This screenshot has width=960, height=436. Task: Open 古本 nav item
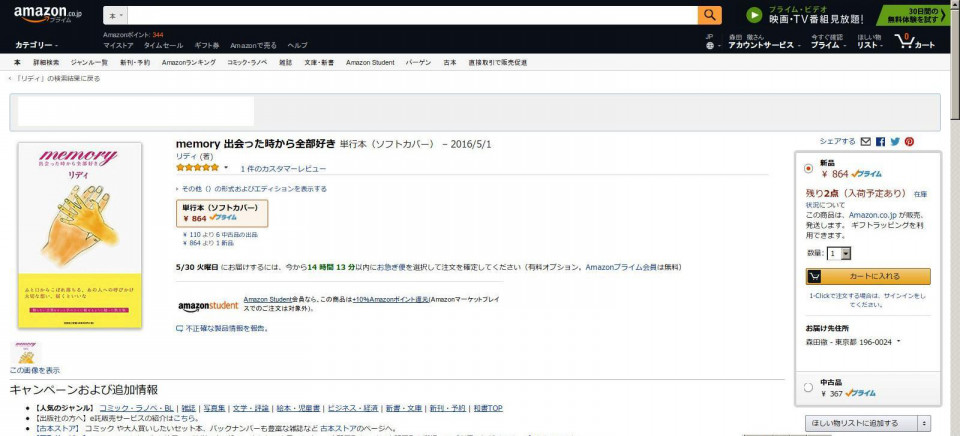(450, 62)
